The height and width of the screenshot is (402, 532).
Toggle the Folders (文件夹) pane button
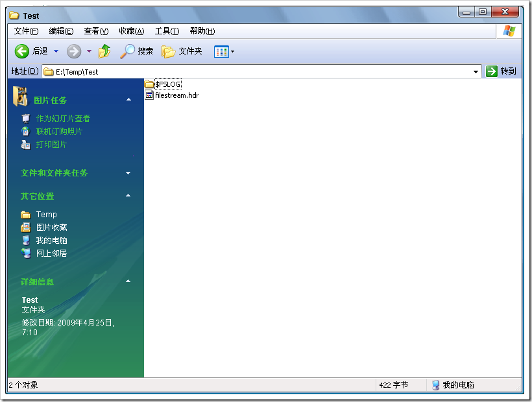point(182,51)
